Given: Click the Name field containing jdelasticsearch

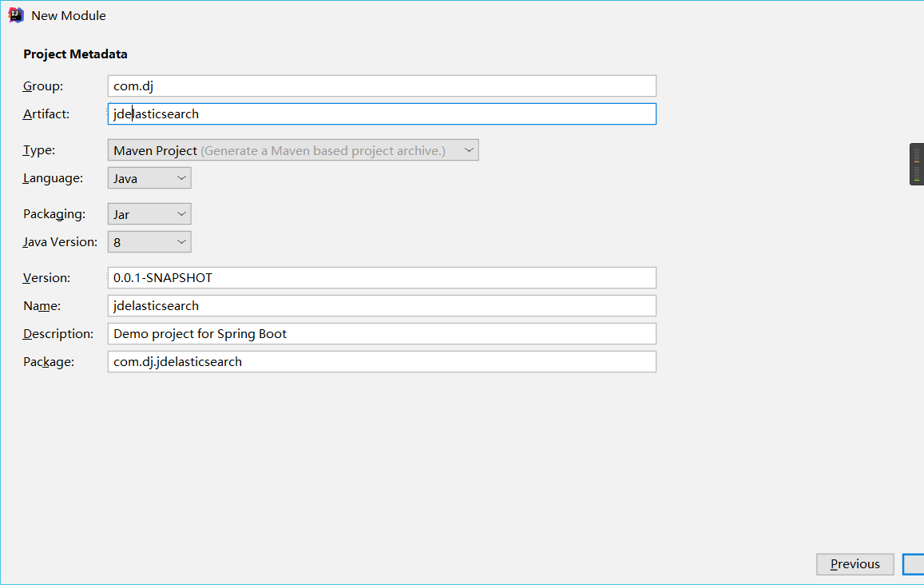Looking at the screenshot, I should (x=382, y=305).
